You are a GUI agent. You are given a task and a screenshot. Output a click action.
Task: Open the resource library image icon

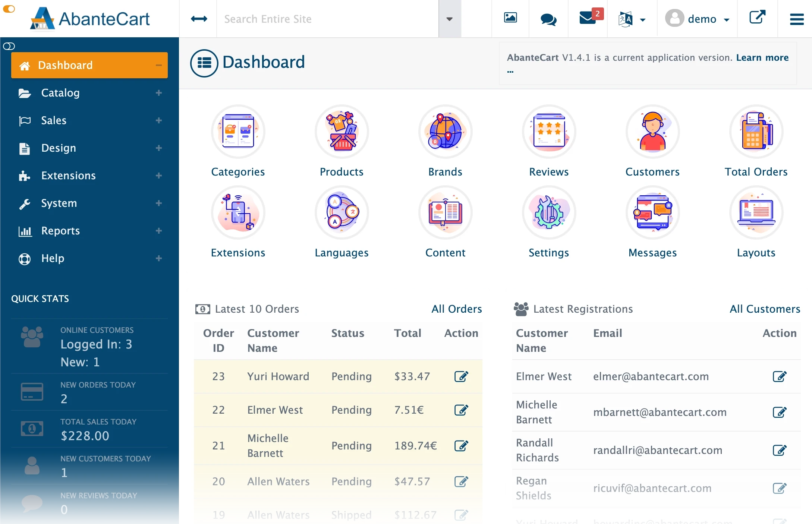pos(510,18)
